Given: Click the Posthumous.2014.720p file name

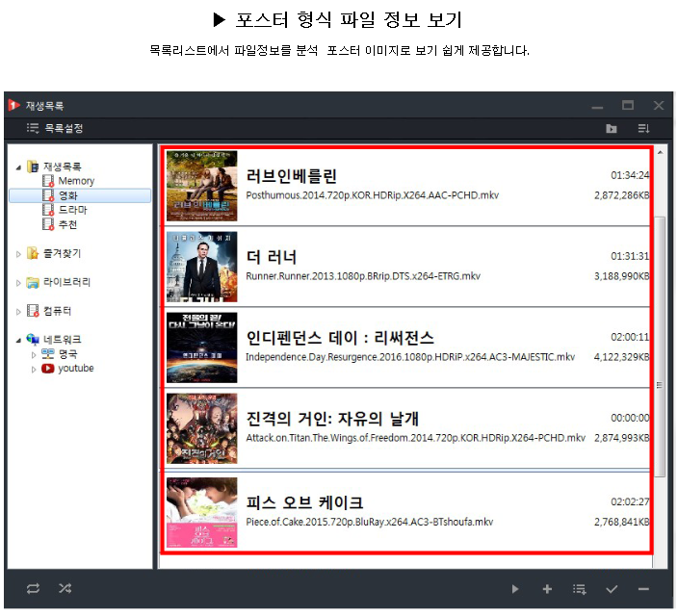Looking at the screenshot, I should point(373,195).
